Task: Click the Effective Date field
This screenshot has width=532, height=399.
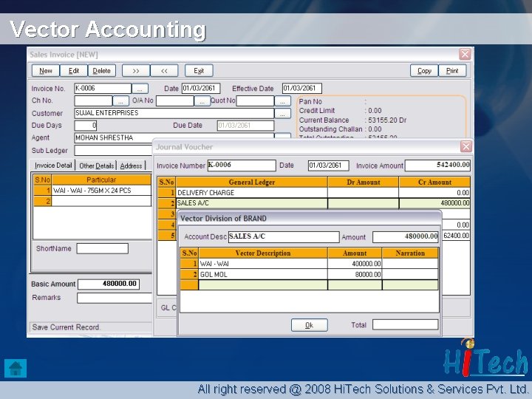Action: click(302, 89)
